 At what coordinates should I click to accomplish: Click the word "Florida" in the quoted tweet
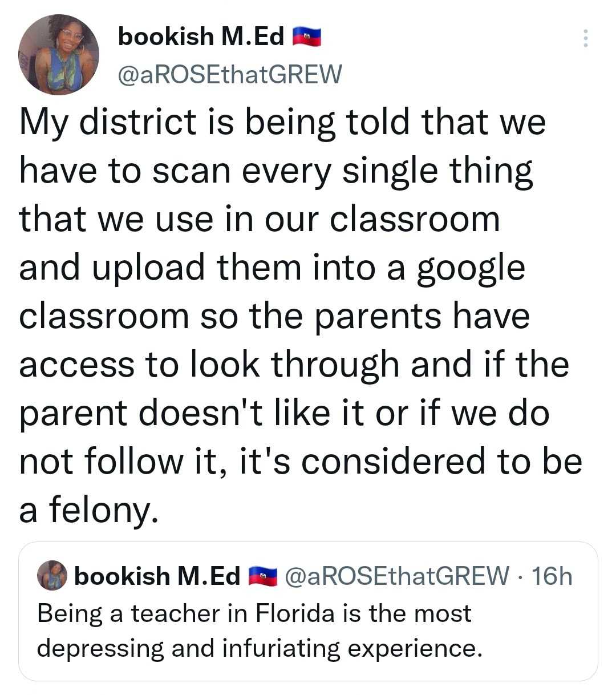click(295, 613)
